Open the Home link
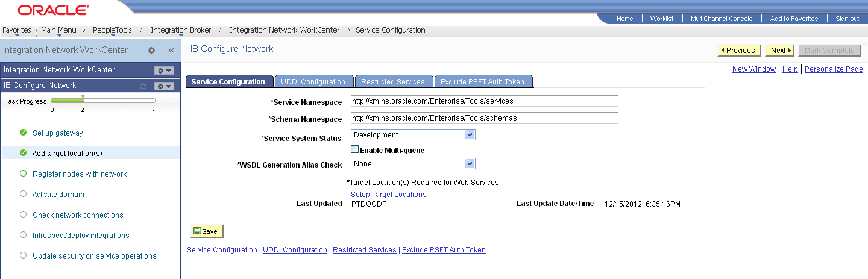Screen dimensions: 868x279 (x=625, y=19)
